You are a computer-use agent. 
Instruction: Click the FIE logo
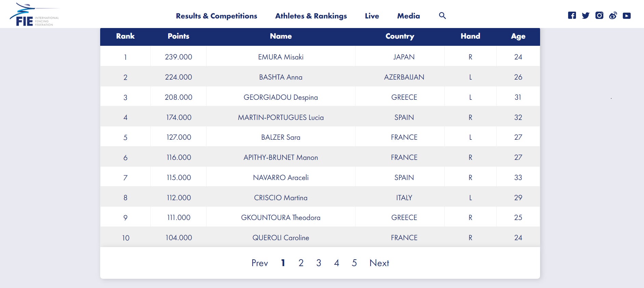pos(34,15)
